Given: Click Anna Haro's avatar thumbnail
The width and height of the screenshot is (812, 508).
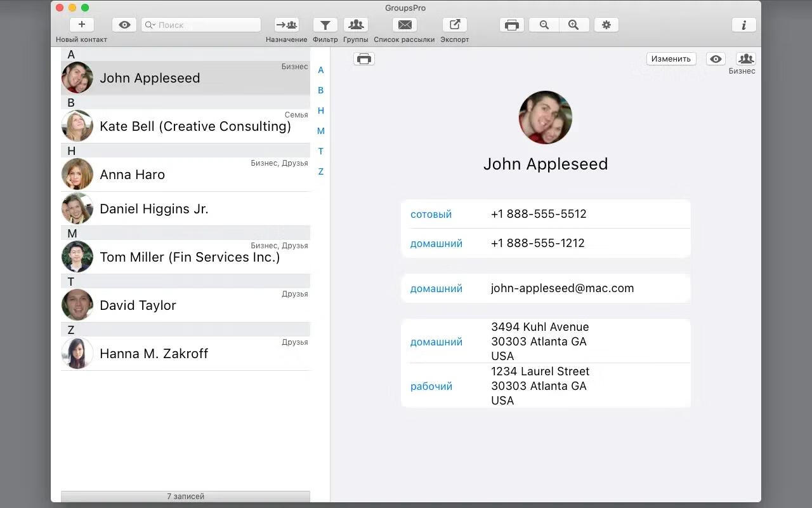Looking at the screenshot, I should coord(77,174).
